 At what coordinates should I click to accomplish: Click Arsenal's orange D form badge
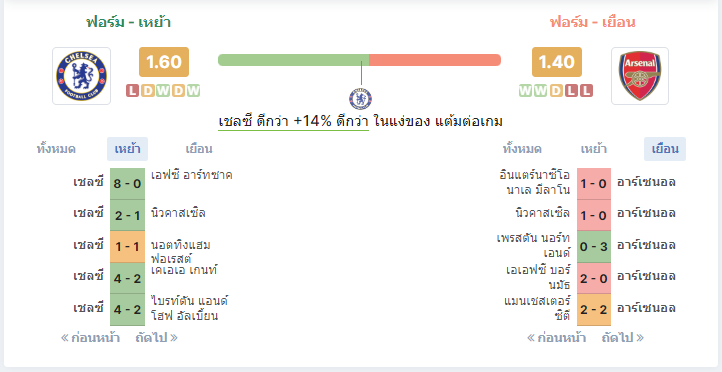click(x=556, y=91)
